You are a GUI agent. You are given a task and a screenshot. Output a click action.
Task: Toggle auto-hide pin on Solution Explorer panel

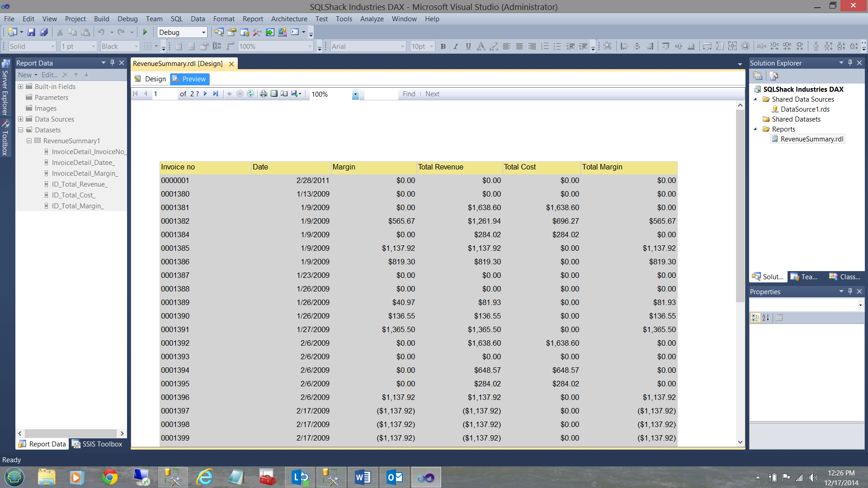pos(850,63)
